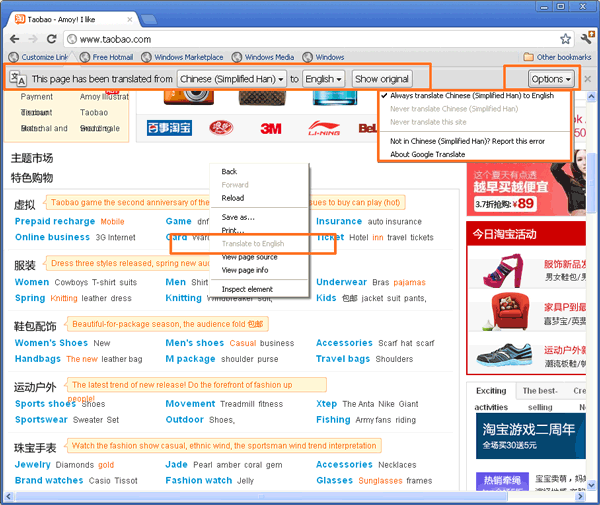Click the bookmark star icon in address bar

[x=566, y=39]
